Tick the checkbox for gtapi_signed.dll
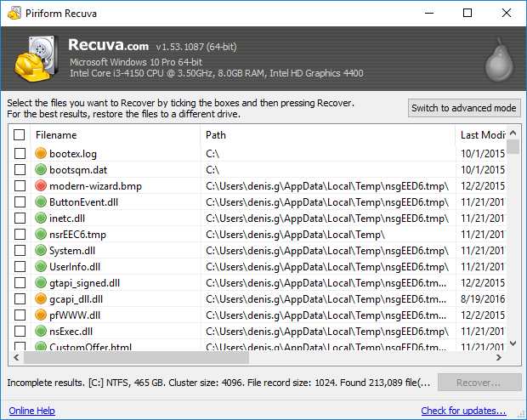 pyautogui.click(x=20, y=282)
